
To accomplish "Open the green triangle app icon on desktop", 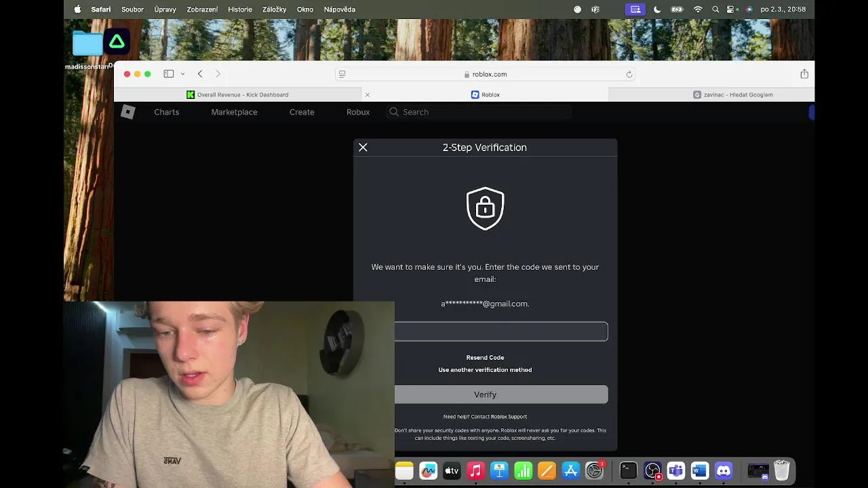I will pyautogui.click(x=117, y=42).
